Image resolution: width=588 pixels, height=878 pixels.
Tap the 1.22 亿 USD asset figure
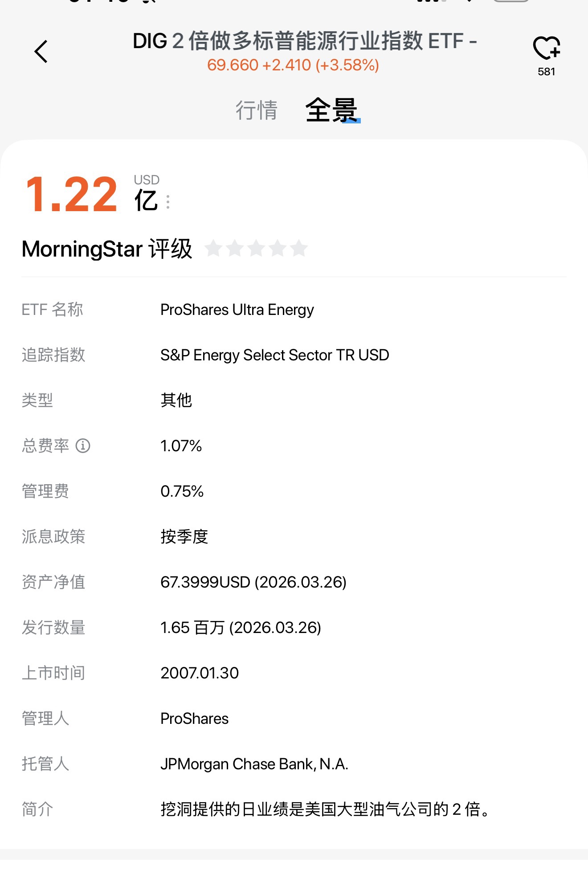click(71, 195)
